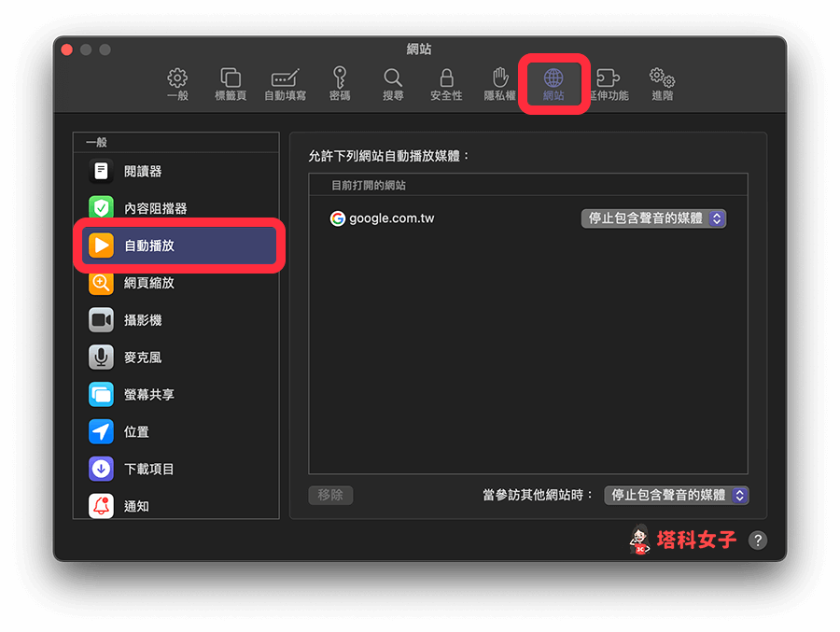Open the 一般 General preferences tab
840x632 pixels.
tap(177, 84)
